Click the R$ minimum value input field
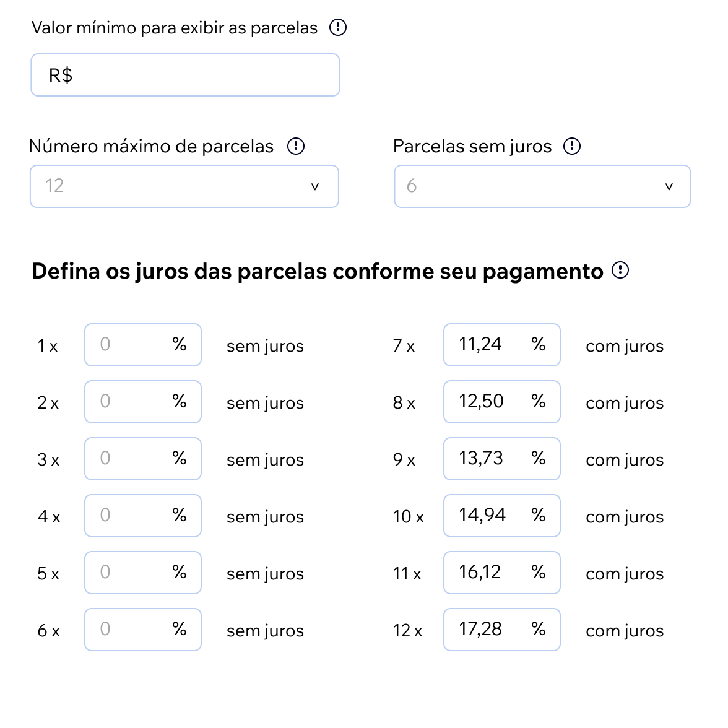728x728 pixels. pyautogui.click(x=185, y=75)
